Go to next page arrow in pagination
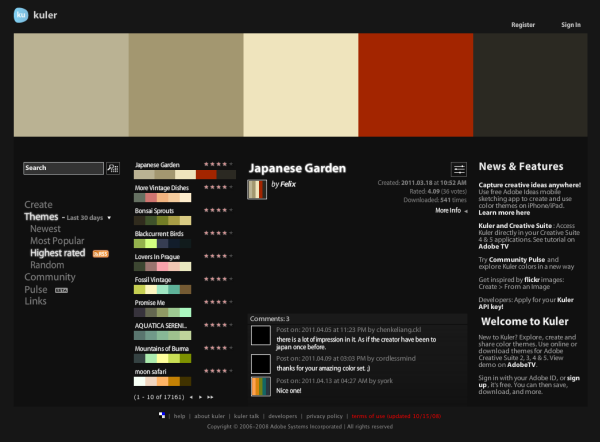600x442 pixels. 200,397
